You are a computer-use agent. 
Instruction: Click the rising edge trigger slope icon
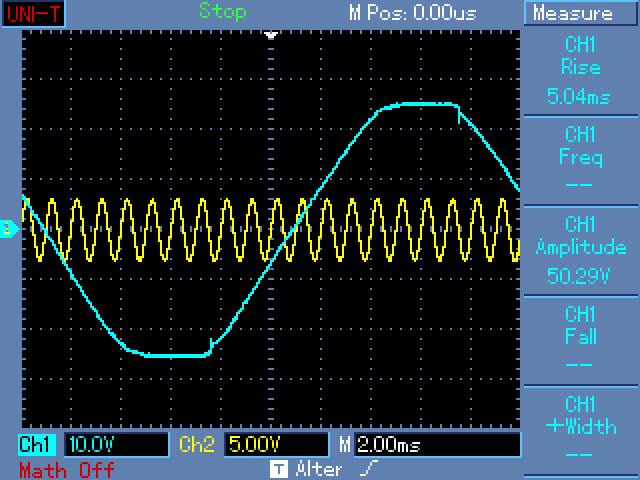pyautogui.click(x=369, y=468)
